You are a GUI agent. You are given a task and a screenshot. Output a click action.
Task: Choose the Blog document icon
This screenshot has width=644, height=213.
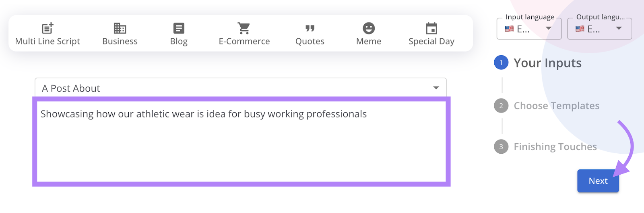[179, 28]
